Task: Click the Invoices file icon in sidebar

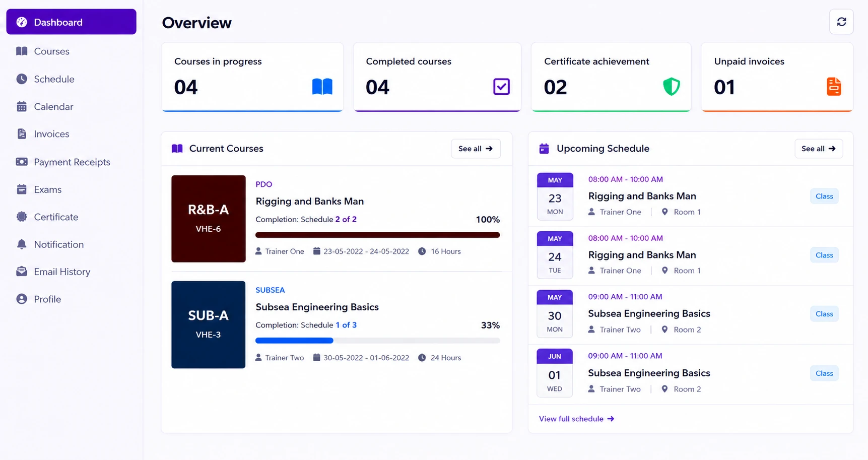Action: point(22,134)
